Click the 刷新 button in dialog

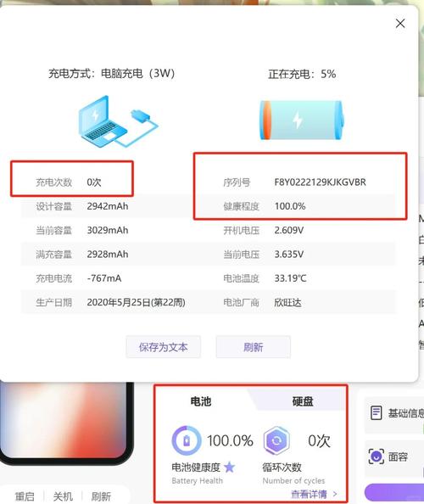pyautogui.click(x=253, y=347)
